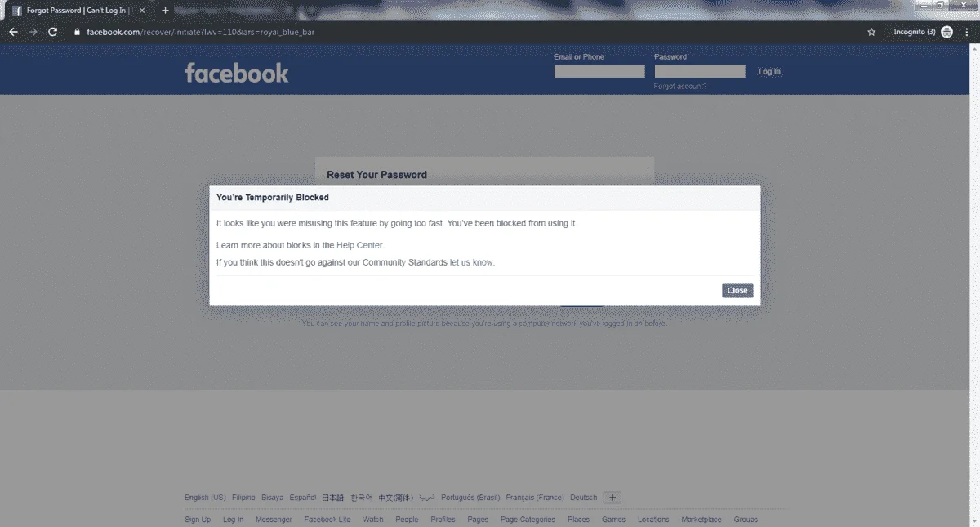
Task: Open the Page Categories footer link
Action: coord(528,520)
